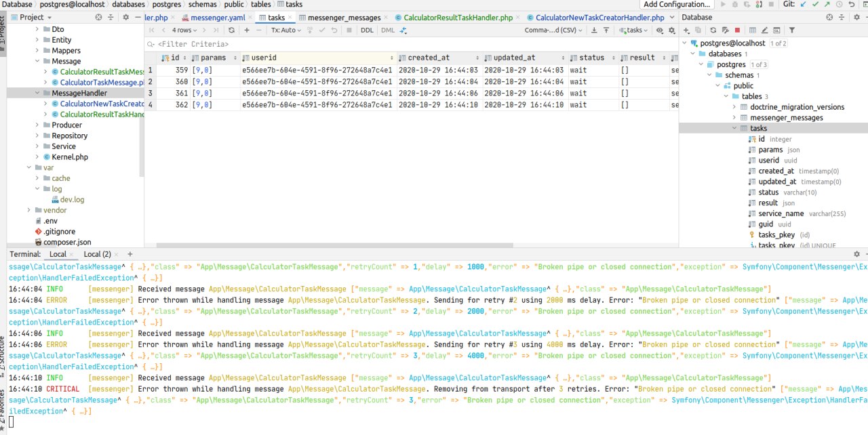Open Project panel settings gear
This screenshot has width=868, height=435.
pyautogui.click(x=125, y=17)
